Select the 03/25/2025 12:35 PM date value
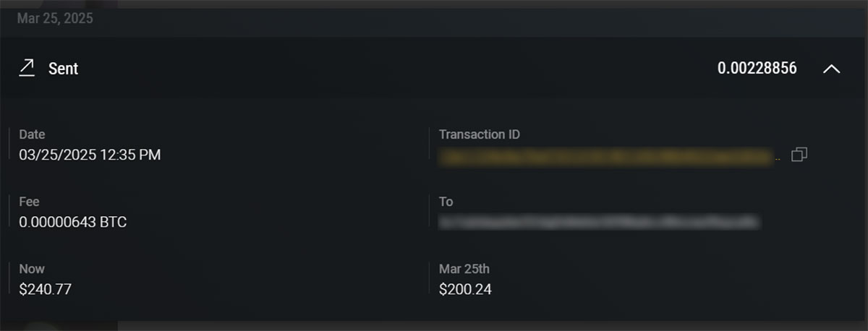Screen dimensions: 868x331 (x=90, y=155)
